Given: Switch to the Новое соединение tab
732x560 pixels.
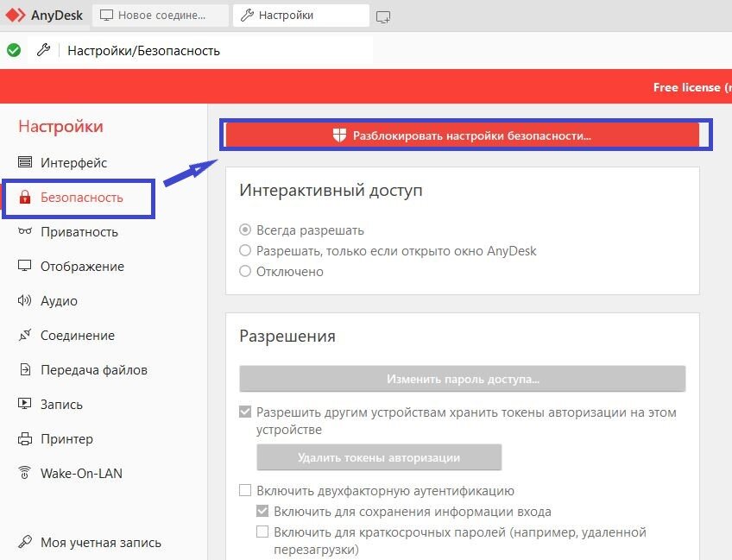Looking at the screenshot, I should (x=161, y=16).
